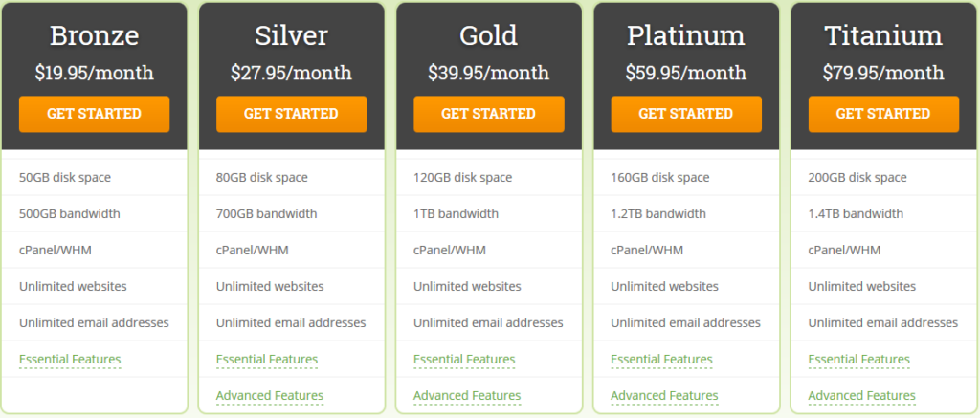Choose the Gold plan's GET STARTED button
The width and height of the screenshot is (980, 418).
click(489, 114)
